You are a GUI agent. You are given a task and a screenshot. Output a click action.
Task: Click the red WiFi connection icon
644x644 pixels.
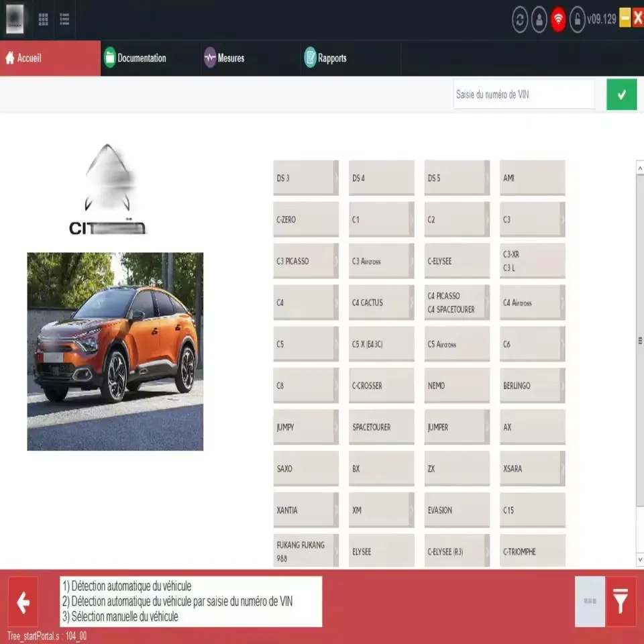[x=557, y=19]
